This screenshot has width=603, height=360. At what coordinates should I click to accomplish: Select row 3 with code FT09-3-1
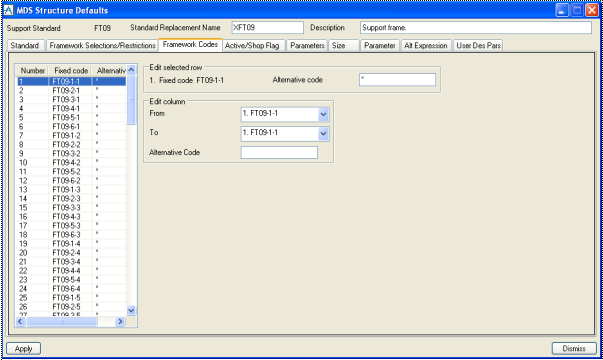click(71, 99)
